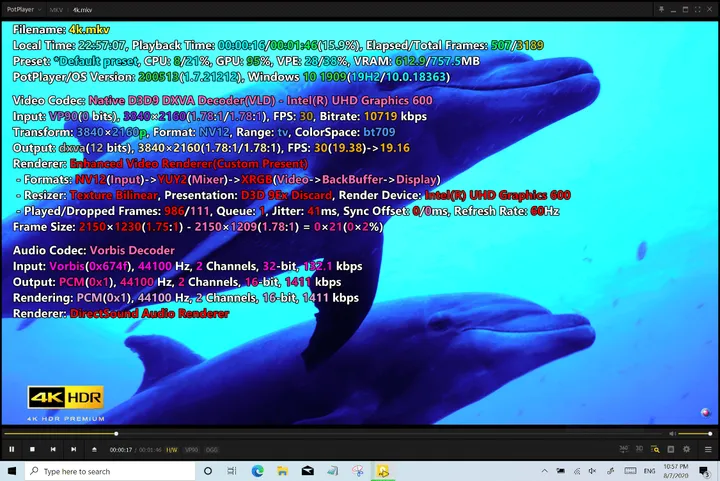Image resolution: width=720 pixels, height=481 pixels.
Task: Click the eject/open file icon
Action: coord(94,449)
